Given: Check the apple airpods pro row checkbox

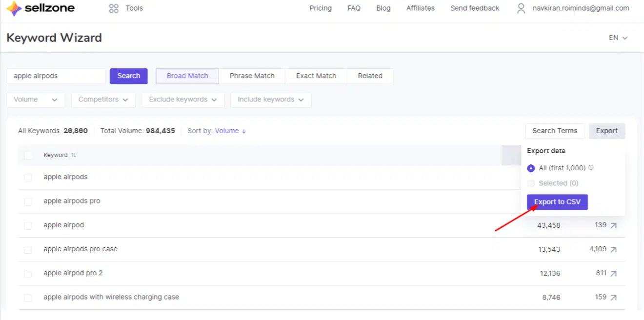Looking at the screenshot, I should point(28,201).
